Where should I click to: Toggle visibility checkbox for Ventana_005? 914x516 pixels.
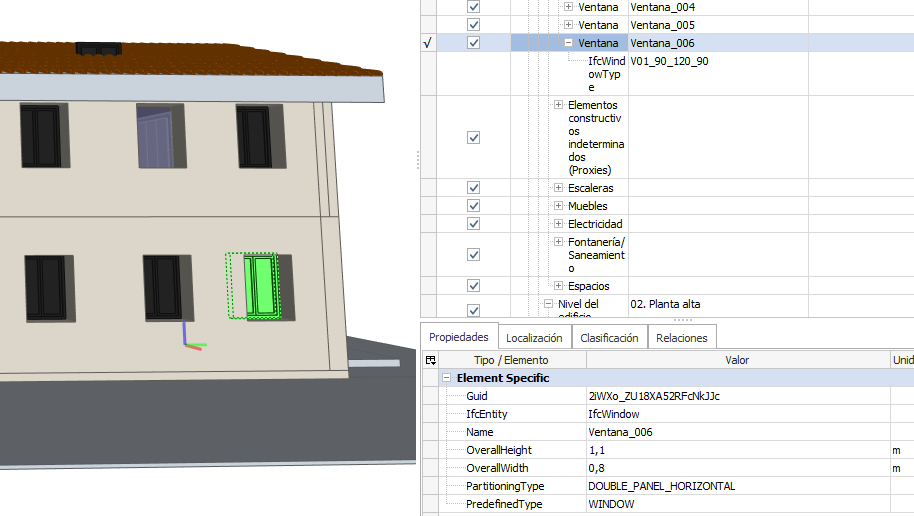[x=474, y=25]
